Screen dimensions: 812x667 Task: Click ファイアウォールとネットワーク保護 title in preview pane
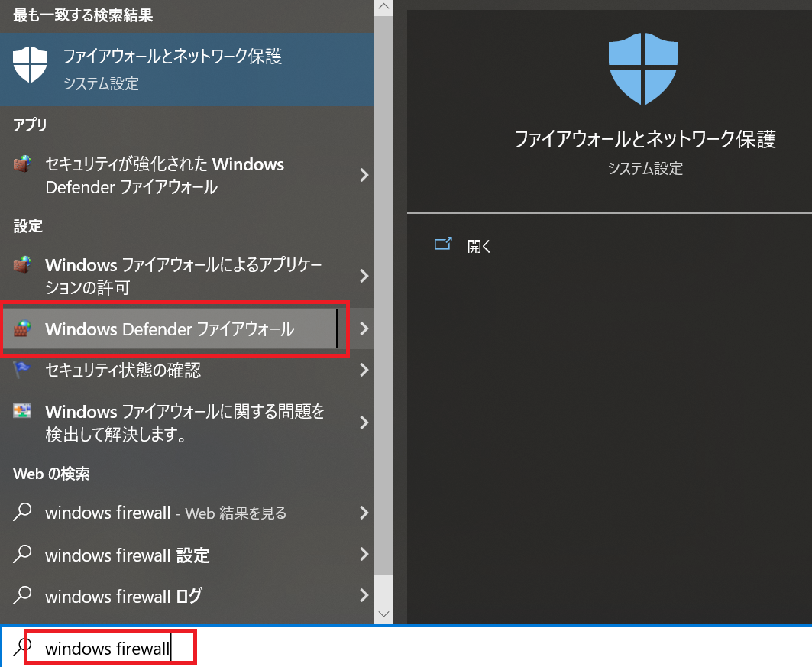(645, 139)
